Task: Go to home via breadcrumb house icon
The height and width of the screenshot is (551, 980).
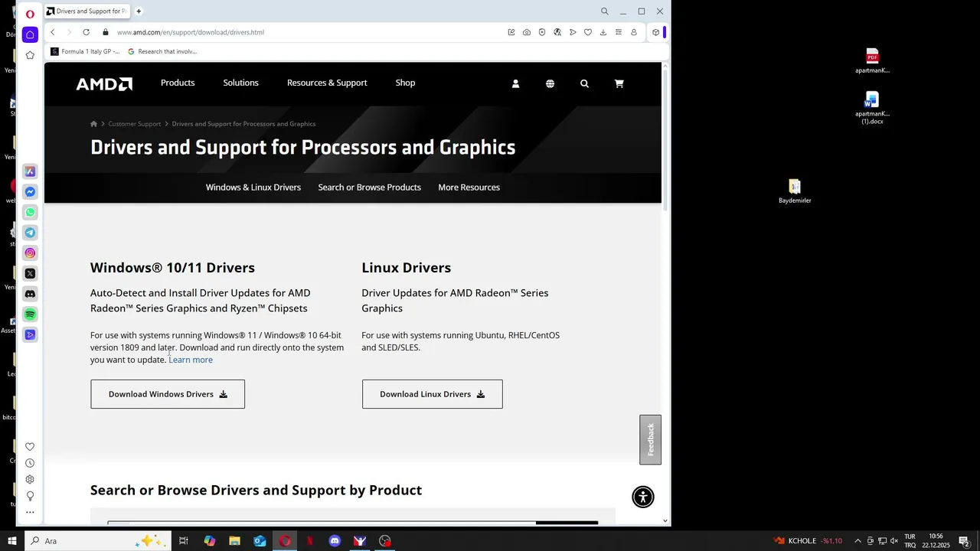Action: (x=93, y=124)
